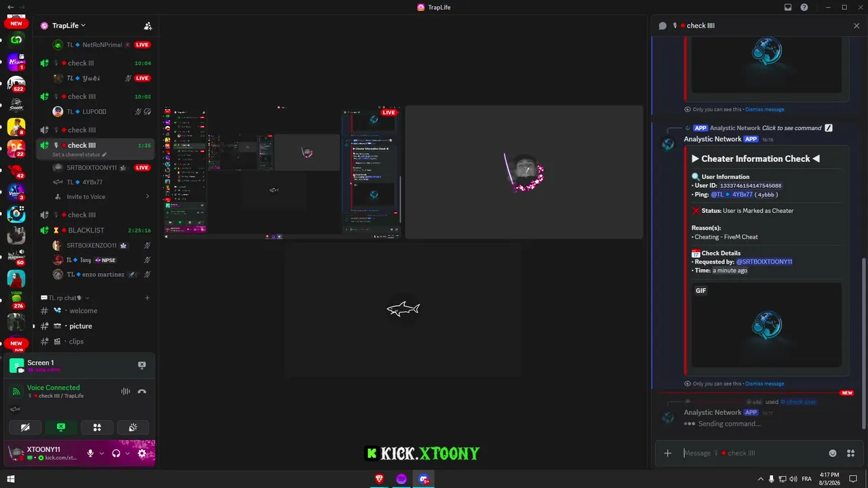Dismiss the Cheater Information Check message
This screenshot has height=488, width=868.
[764, 384]
